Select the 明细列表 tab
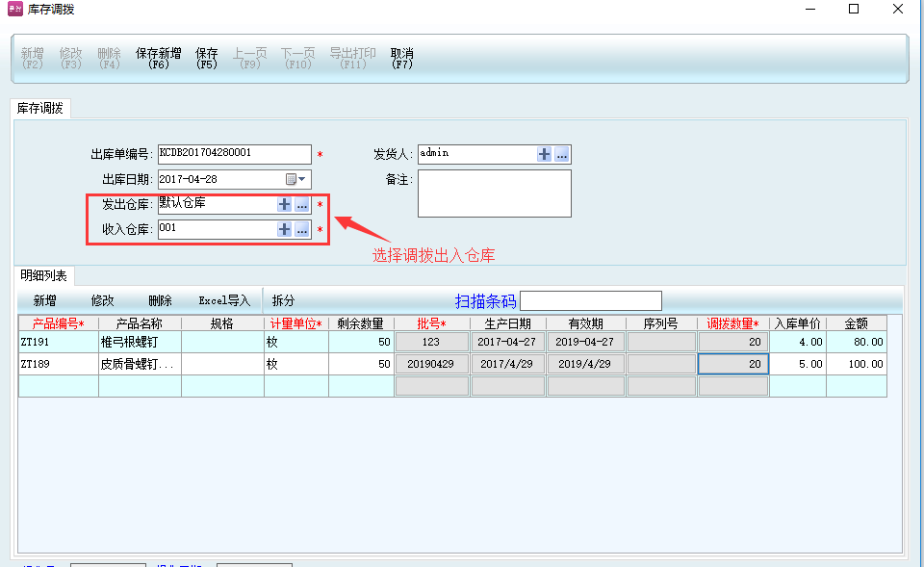Screen dimensions: 924x567 pyautogui.click(x=41, y=276)
